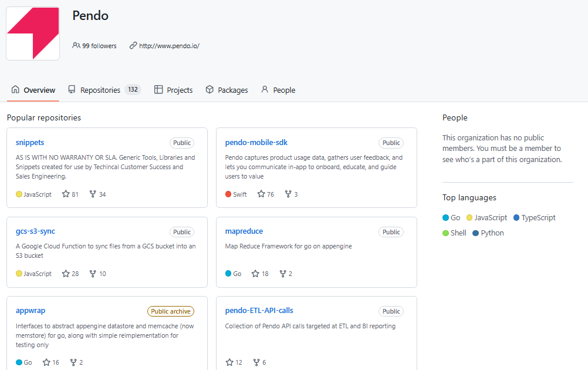Click the star icon showing 76 stars

pos(261,194)
